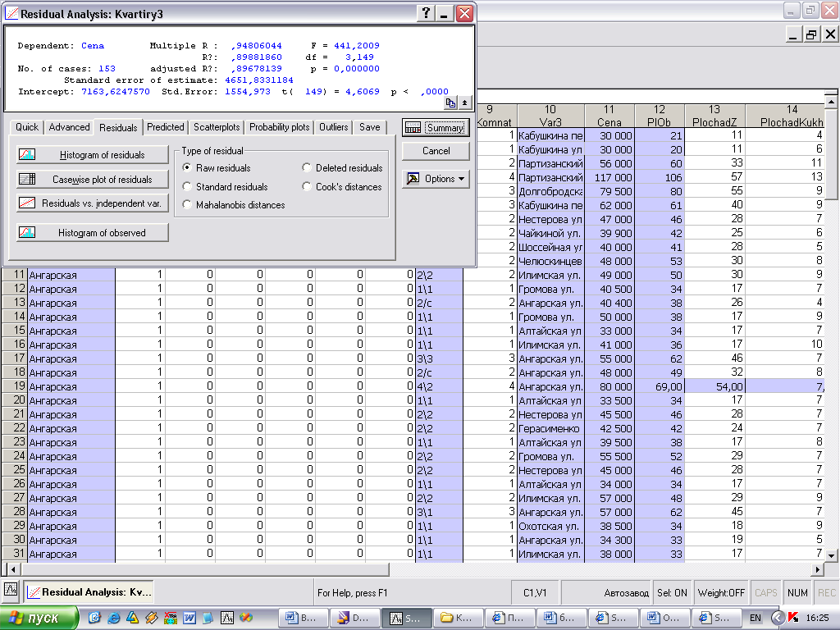Image resolution: width=840 pixels, height=630 pixels.
Task: Click the help question mark in dialog title bar
Action: coord(426,14)
